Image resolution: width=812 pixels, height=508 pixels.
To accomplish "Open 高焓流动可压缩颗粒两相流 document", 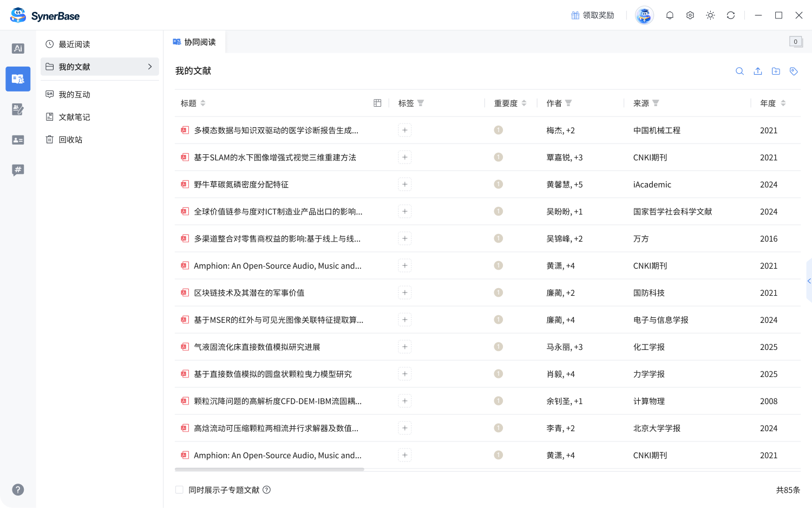I will (276, 428).
